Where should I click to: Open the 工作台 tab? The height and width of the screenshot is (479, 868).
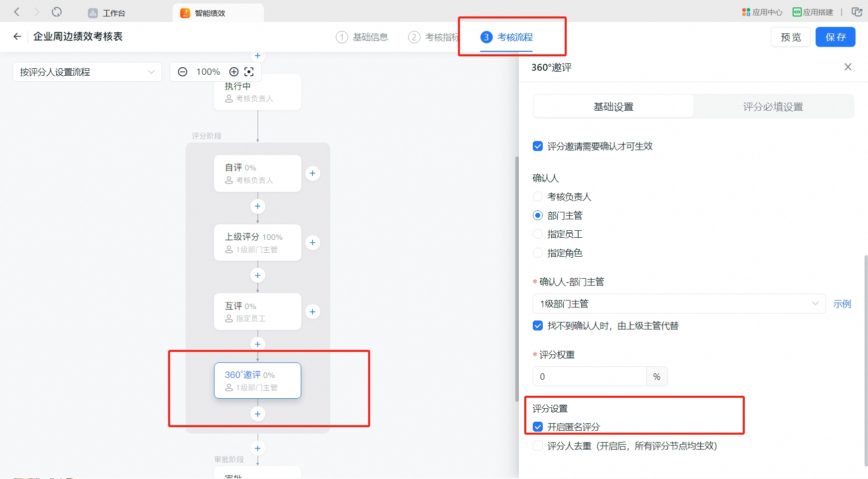[107, 13]
